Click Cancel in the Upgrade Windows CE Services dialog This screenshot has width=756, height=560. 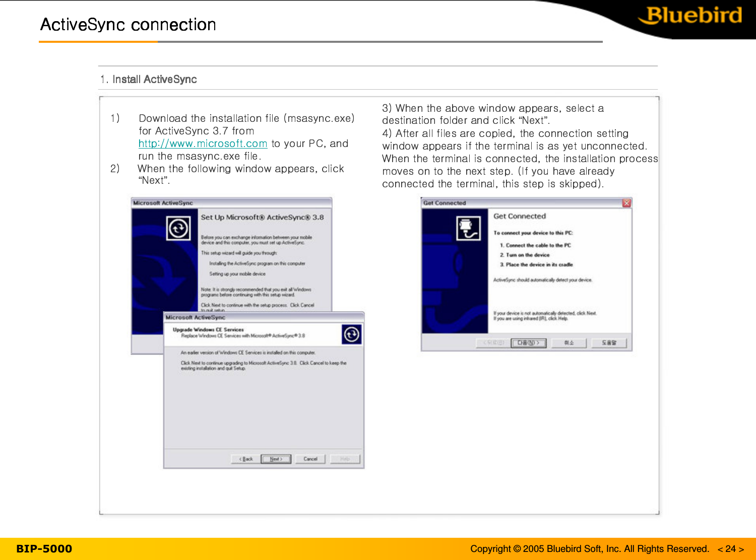310,459
